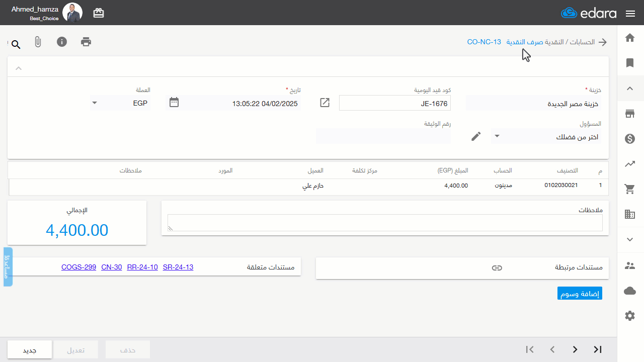Open the building company sidebar icon

tap(630, 215)
